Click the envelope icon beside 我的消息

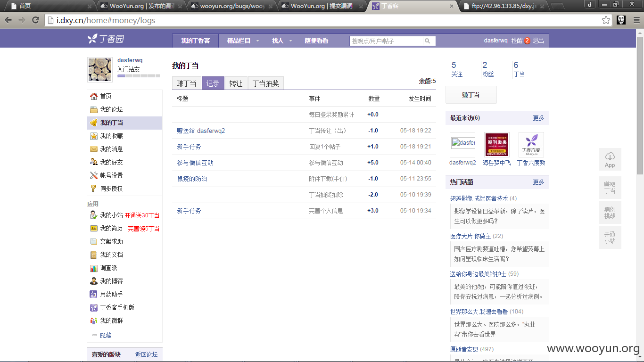[x=93, y=149]
